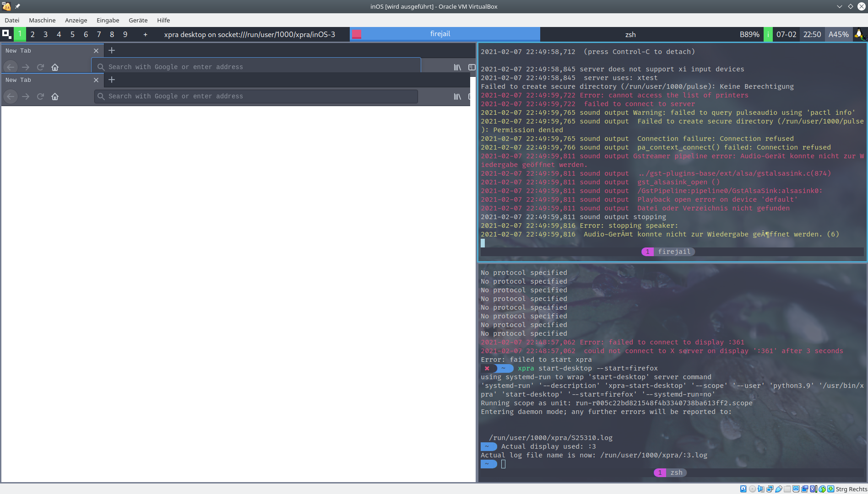Go to Firefox home page
The image size is (868, 494).
(55, 67)
